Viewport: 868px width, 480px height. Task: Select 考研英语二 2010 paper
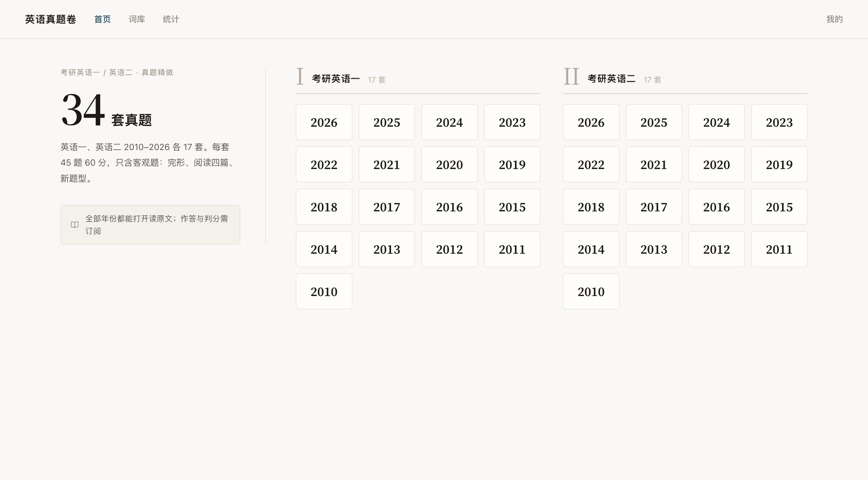(x=591, y=291)
